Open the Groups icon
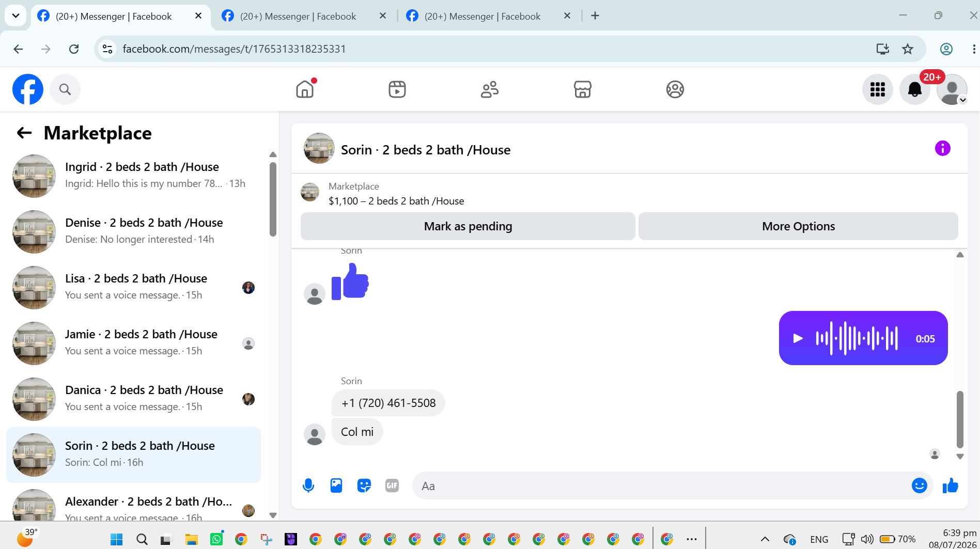 click(x=675, y=89)
